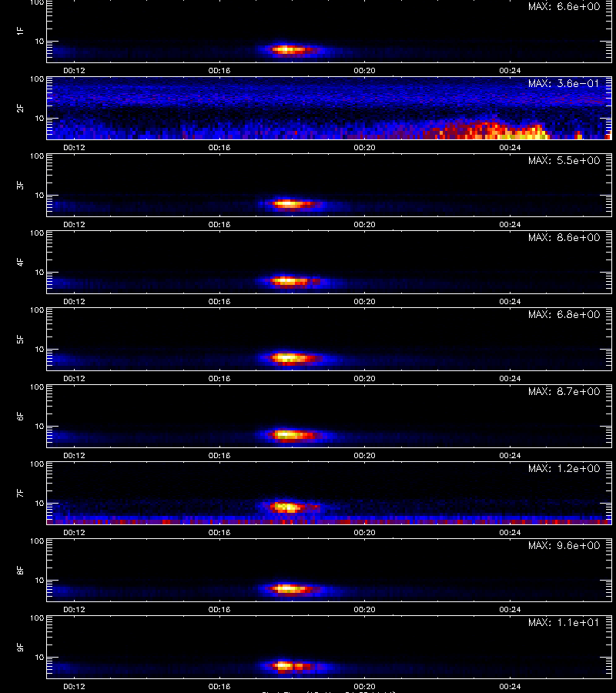Image resolution: width=616 pixels, height=693 pixels.
Task: Select the 1F panel axis label
Action: tap(20, 31)
